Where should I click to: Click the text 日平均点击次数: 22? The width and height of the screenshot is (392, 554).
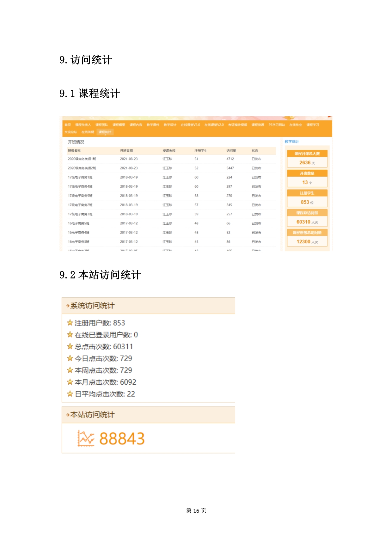tap(105, 394)
